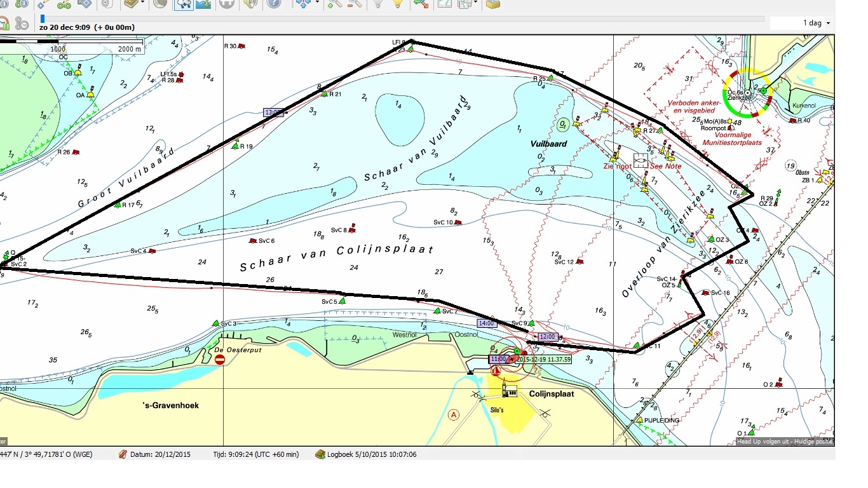Image resolution: width=868 pixels, height=488 pixels.
Task: Click the zoom in magnifier icon
Action: [x=334, y=4]
